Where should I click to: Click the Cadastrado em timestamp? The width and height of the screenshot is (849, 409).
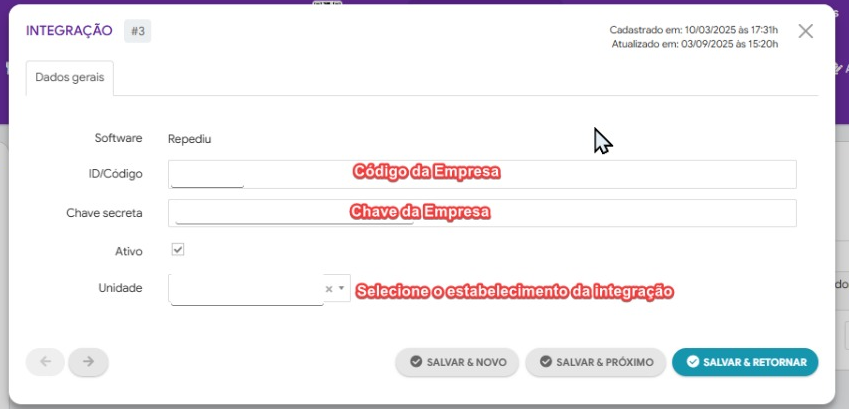[x=693, y=30]
